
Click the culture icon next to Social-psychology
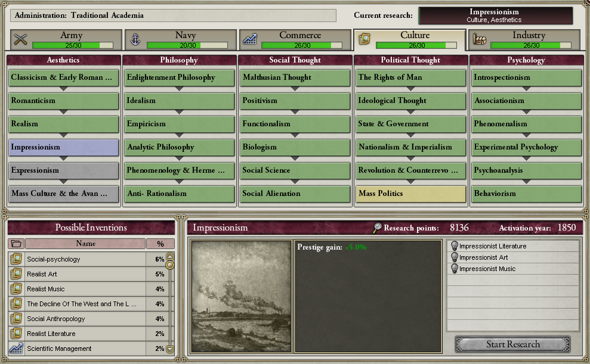[16, 259]
